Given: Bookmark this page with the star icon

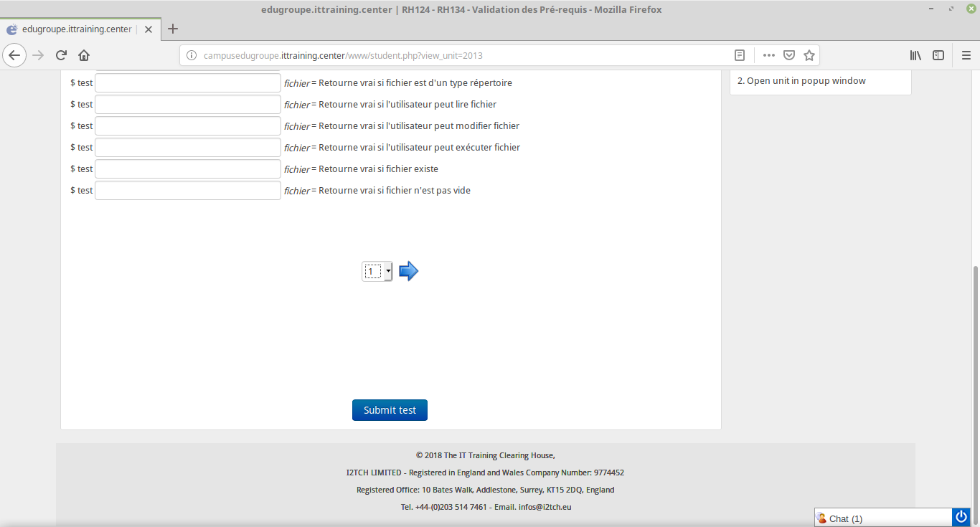Looking at the screenshot, I should pyautogui.click(x=809, y=55).
